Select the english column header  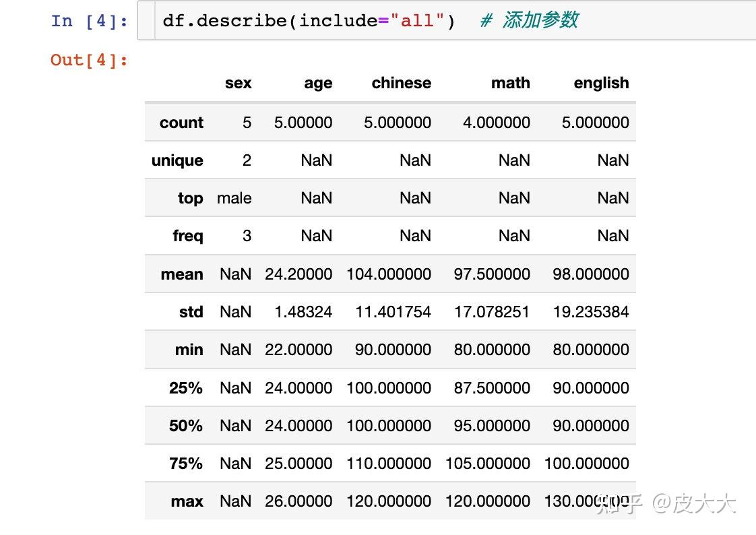coord(601,83)
